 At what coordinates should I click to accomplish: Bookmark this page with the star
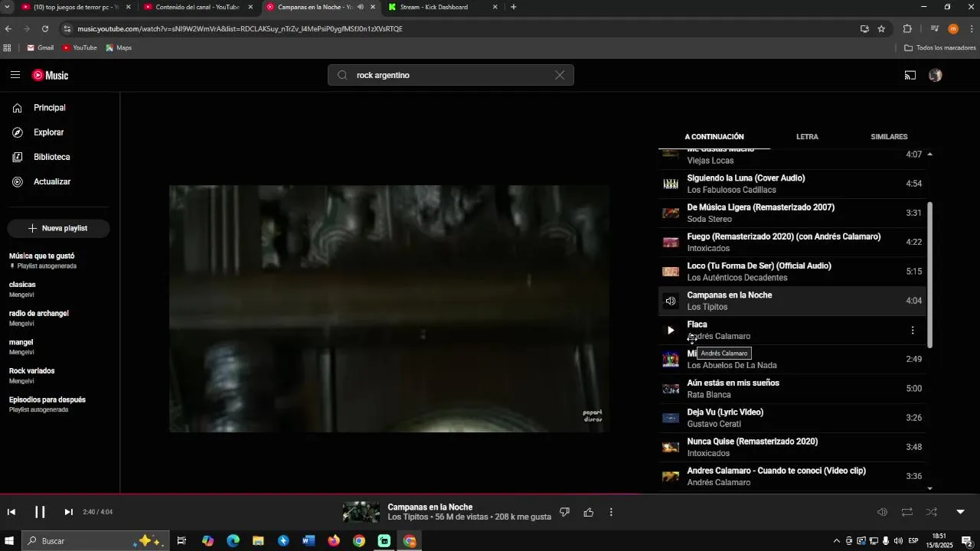coord(881,28)
